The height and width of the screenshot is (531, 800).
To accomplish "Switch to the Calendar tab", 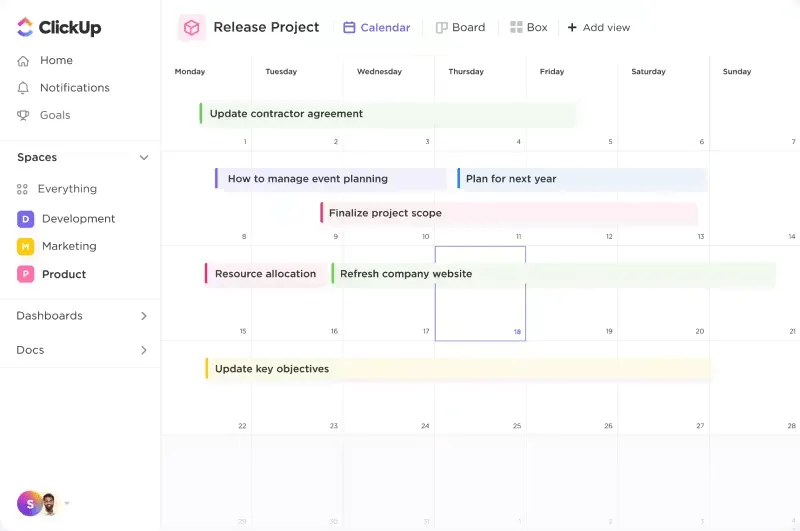I will 377,28.
